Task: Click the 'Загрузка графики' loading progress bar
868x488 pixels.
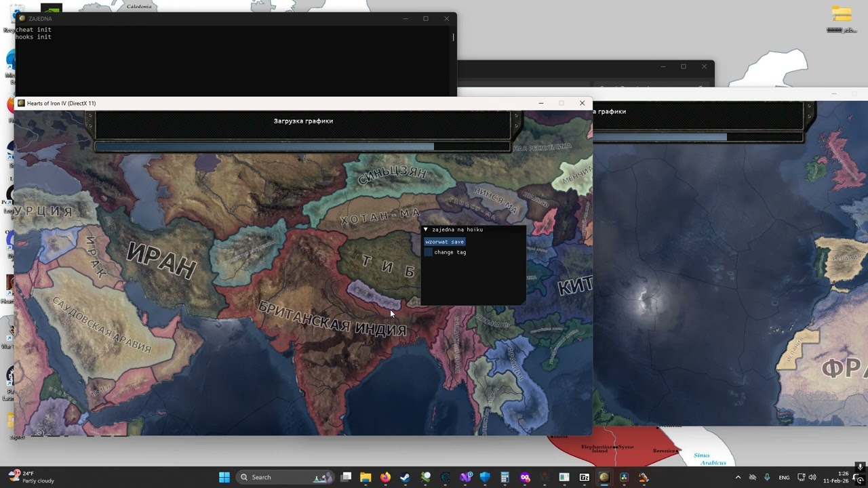Action: click(x=302, y=146)
